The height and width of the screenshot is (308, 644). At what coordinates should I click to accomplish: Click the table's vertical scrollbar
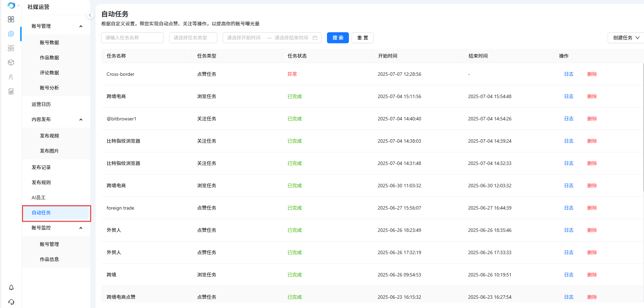pyautogui.click(x=643, y=127)
